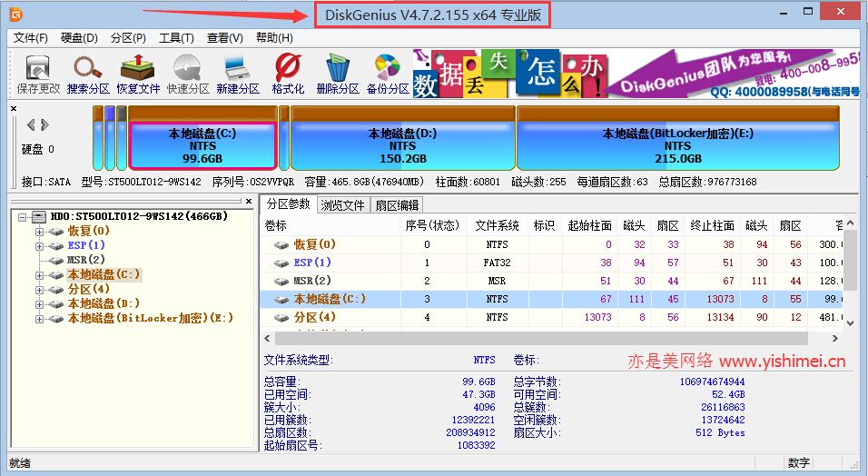
Task: Click the Format (格式化) toolbar icon
Action: pos(288,74)
